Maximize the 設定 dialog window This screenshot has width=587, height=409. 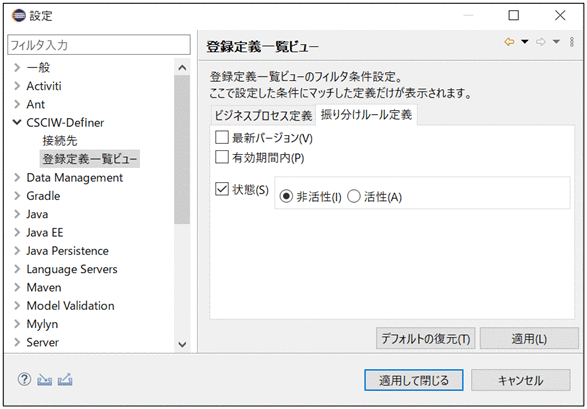(x=514, y=15)
